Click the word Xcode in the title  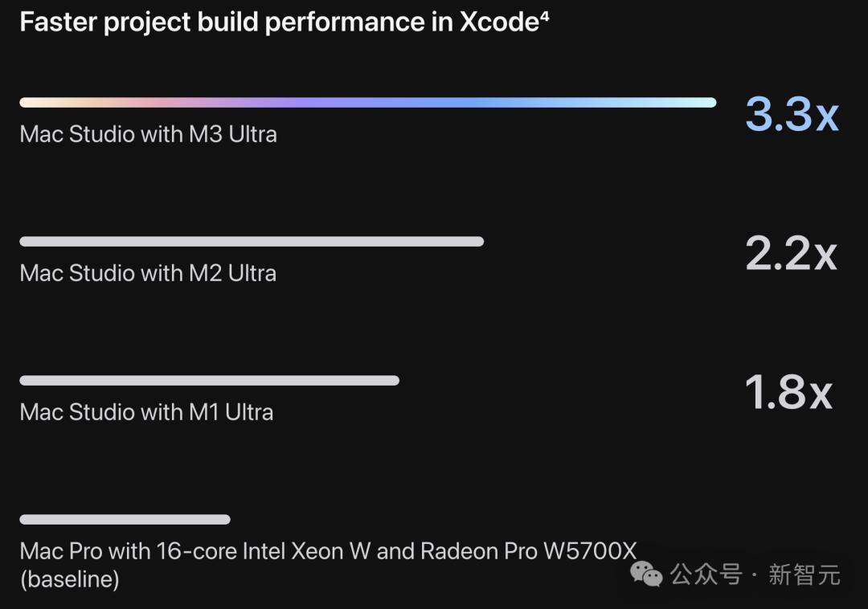pyautogui.click(x=498, y=22)
